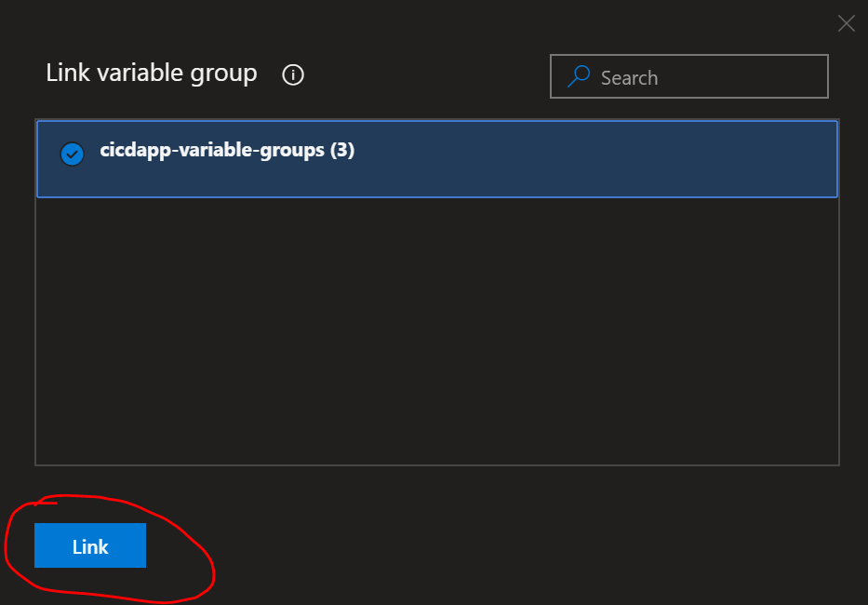Confirm linking with the Link button
868x605 pixels.
pyautogui.click(x=90, y=546)
